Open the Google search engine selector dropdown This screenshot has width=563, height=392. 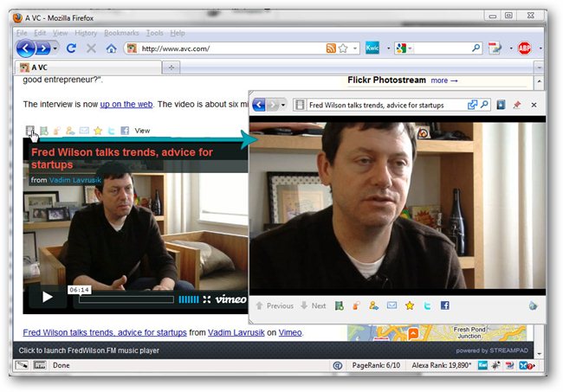[x=404, y=48]
